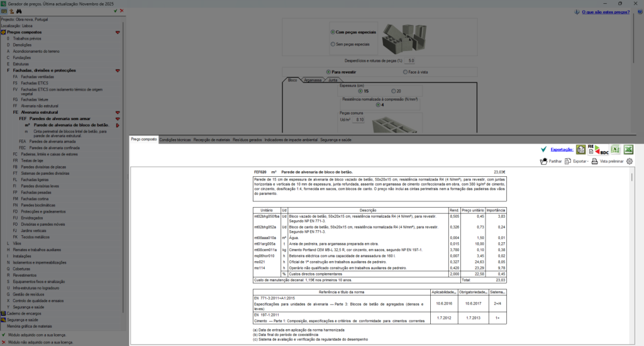Select Paredes de alvenaria armada item
This screenshot has width=644, height=346.
coord(52,142)
